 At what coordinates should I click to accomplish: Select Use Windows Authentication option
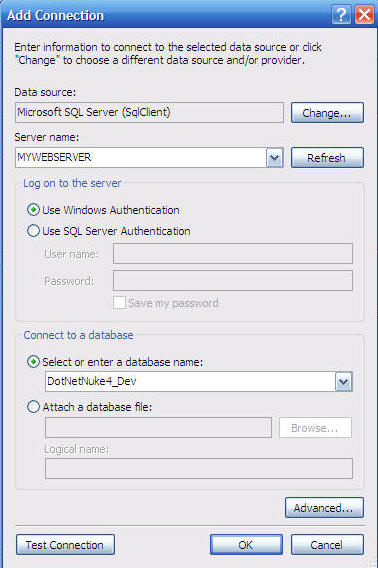(x=33, y=210)
